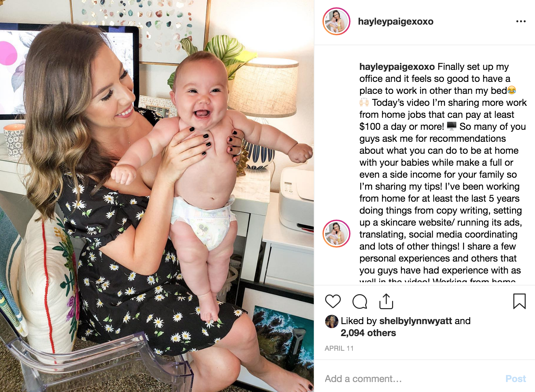Click the computer emoji in the caption

[x=451, y=126]
